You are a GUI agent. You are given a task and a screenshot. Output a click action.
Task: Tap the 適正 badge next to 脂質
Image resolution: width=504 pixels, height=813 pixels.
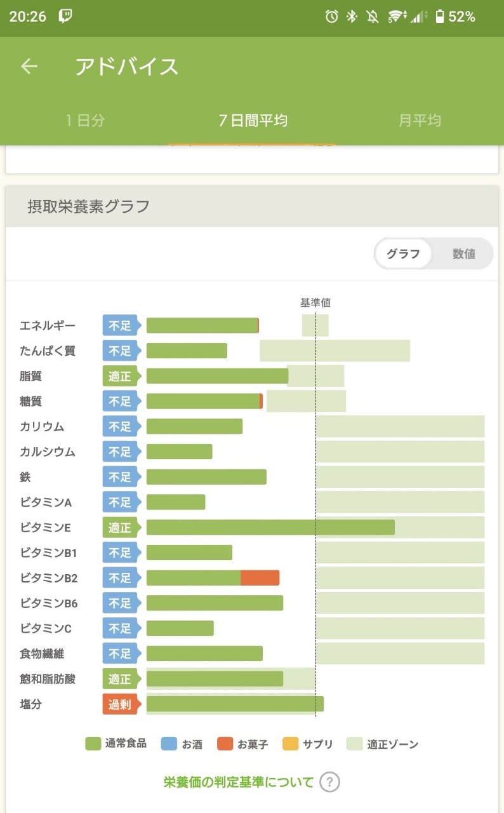pyautogui.click(x=120, y=376)
